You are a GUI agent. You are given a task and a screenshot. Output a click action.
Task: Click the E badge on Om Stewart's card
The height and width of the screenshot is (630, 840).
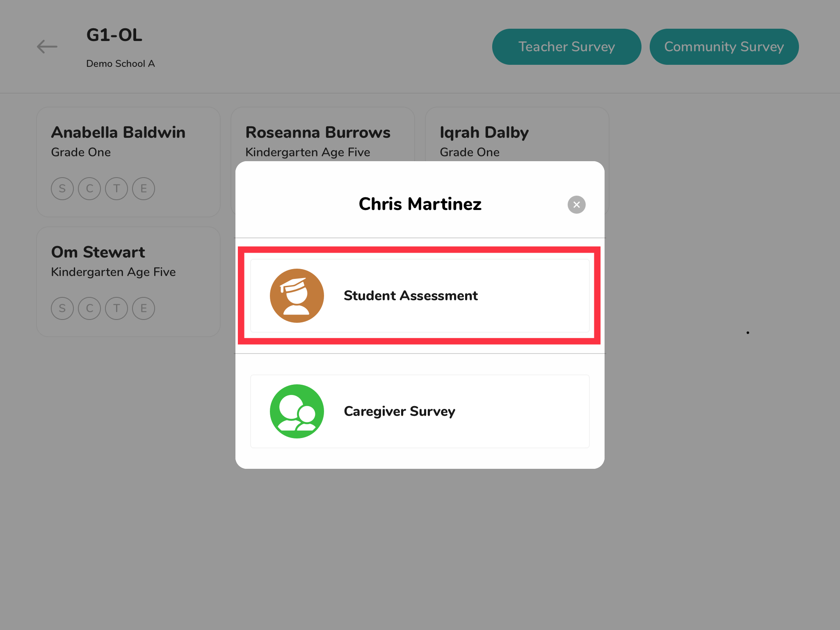click(144, 308)
